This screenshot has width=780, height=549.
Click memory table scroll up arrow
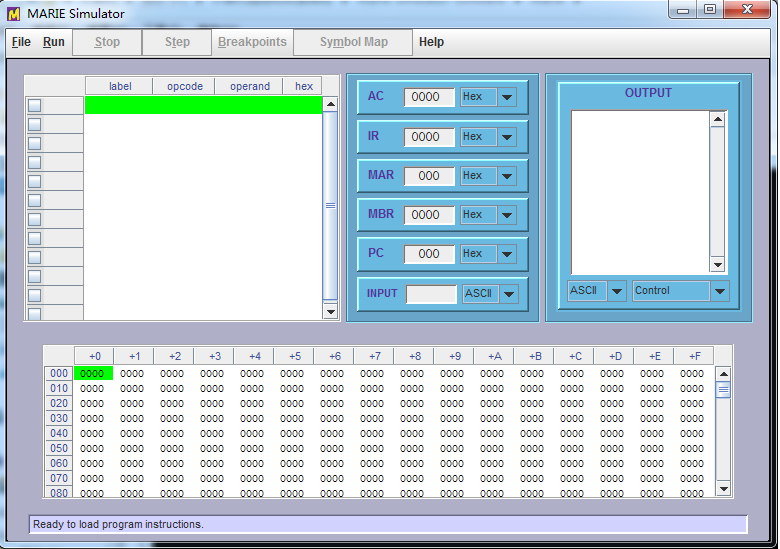tap(724, 374)
